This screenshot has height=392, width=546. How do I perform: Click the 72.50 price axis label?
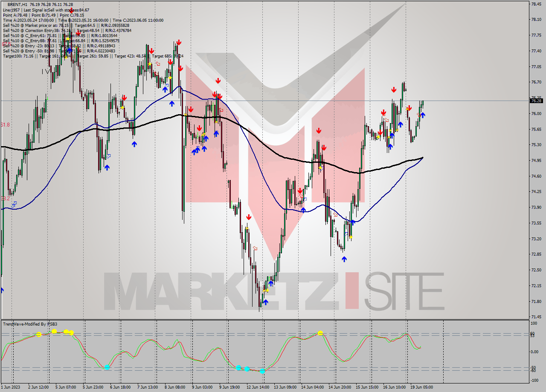click(536, 270)
